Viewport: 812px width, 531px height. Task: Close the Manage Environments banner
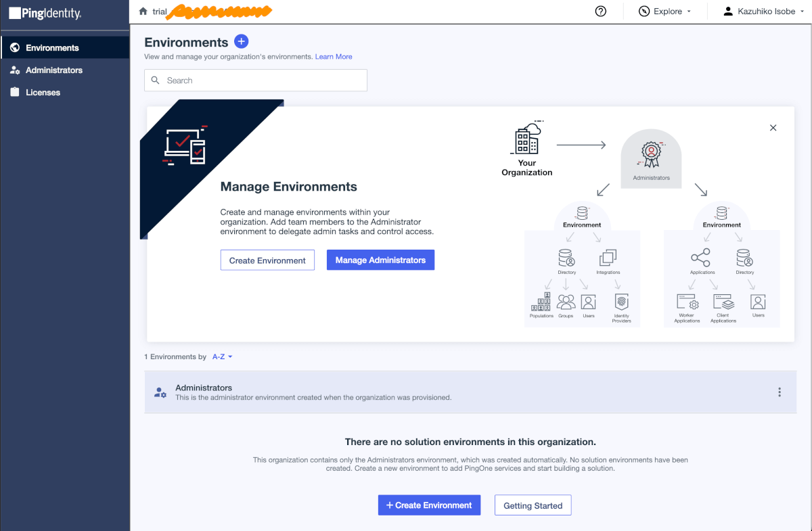click(773, 128)
